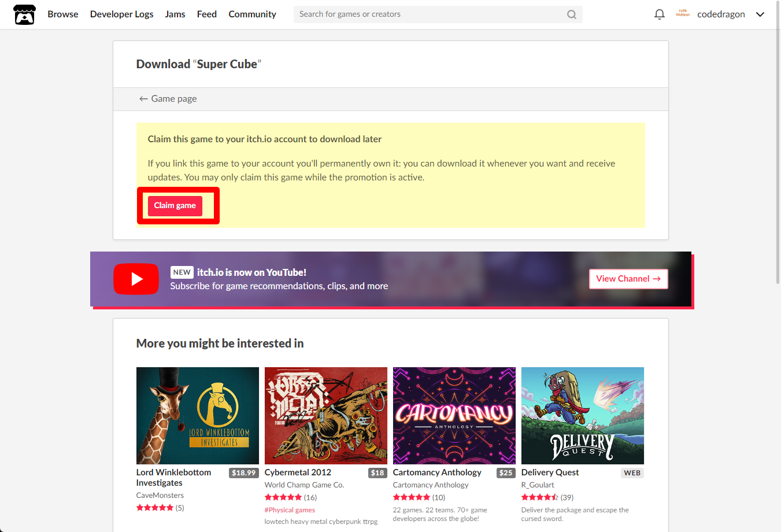Open the Cartomancy Anthology cover image

pos(454,416)
